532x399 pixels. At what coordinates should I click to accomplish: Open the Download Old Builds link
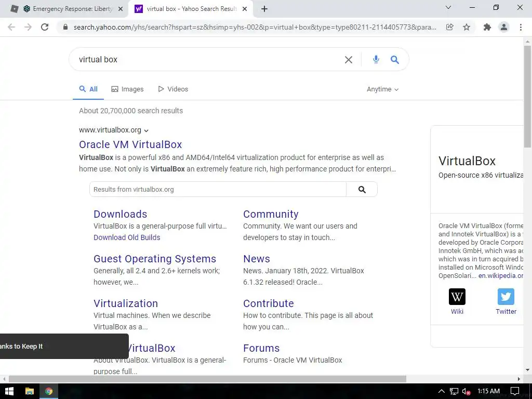coord(127,237)
